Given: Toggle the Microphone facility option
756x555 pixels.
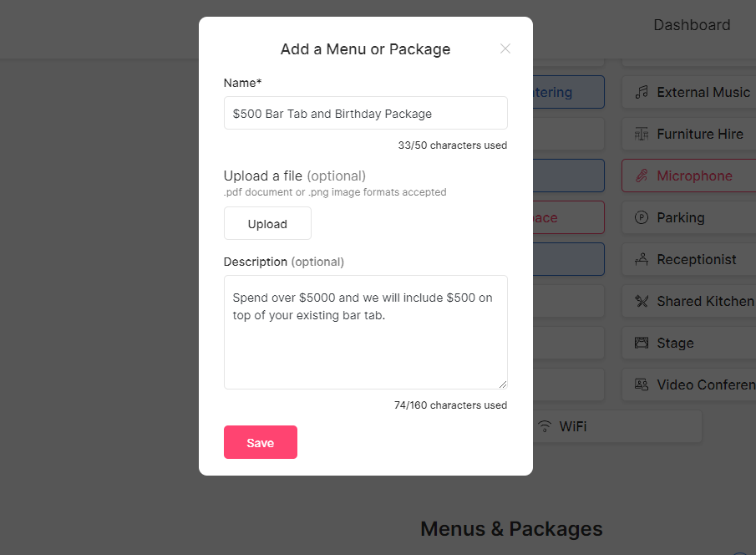Looking at the screenshot, I should point(689,176).
